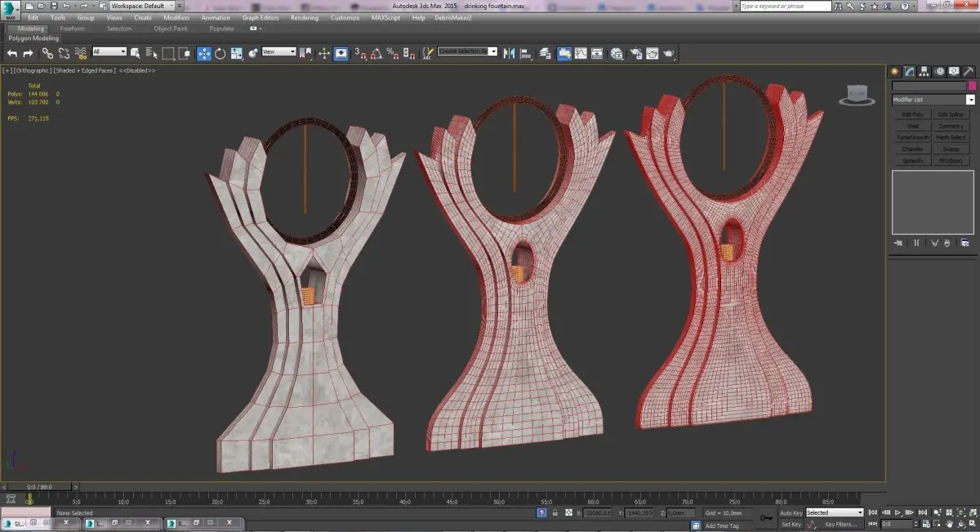Image resolution: width=980 pixels, height=532 pixels.
Task: Switch to Object Paint ribbon tab
Action: (171, 29)
